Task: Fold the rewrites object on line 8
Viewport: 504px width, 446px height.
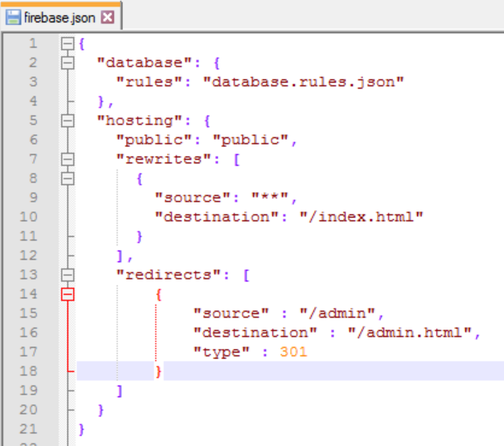Action: 68,178
